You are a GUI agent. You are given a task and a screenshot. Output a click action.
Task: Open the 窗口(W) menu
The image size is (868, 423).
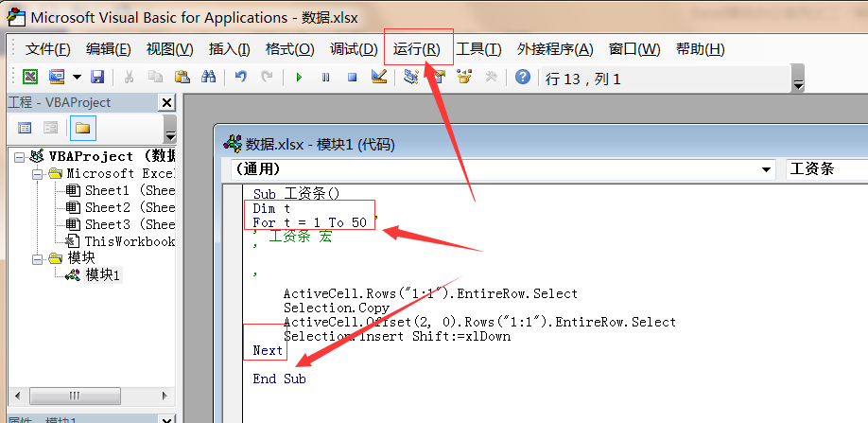(634, 49)
